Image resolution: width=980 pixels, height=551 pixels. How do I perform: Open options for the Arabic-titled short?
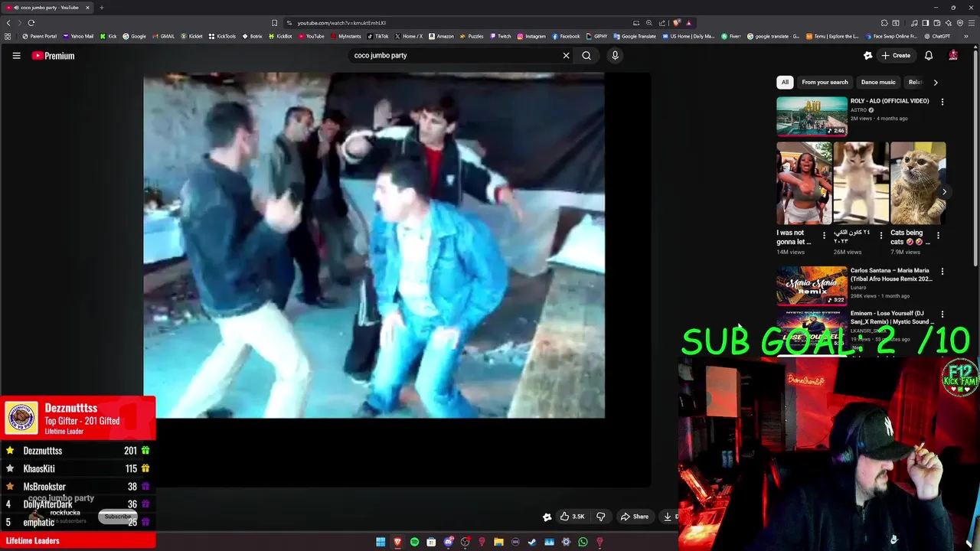pos(881,235)
